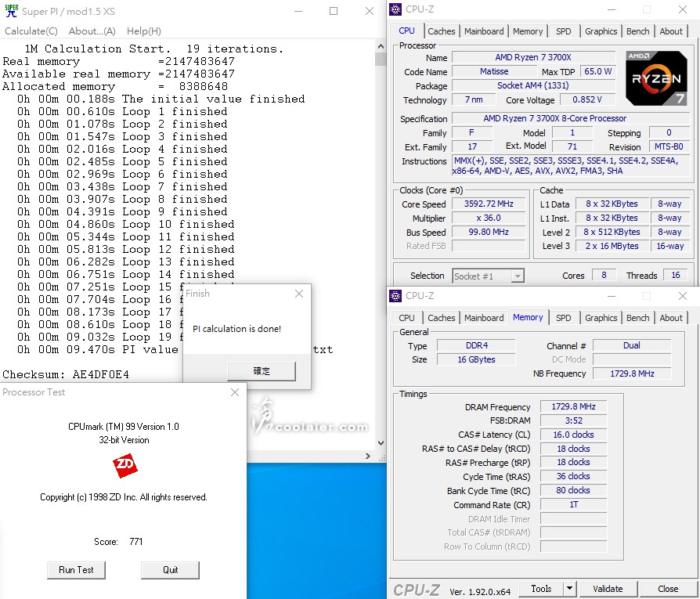The image size is (700, 599).
Task: Maximize the Super PI window
Action: [x=334, y=11]
